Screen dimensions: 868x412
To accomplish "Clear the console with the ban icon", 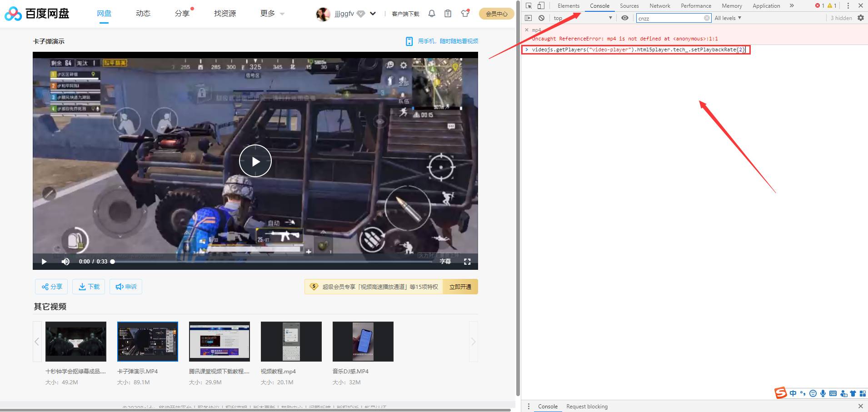I will click(541, 18).
